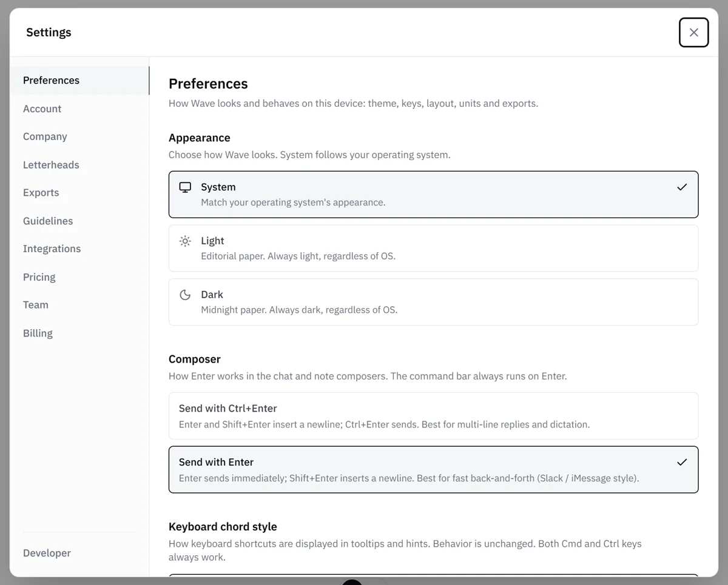The width and height of the screenshot is (728, 585).
Task: Go to Company settings
Action: coord(79,136)
